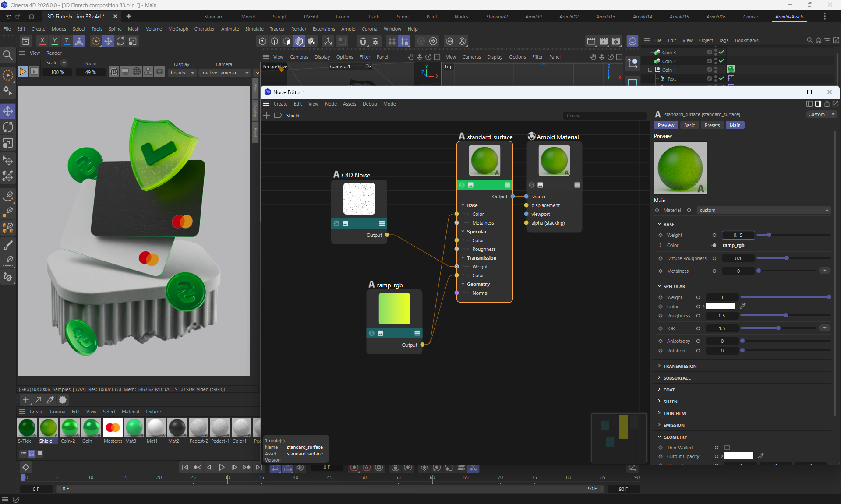Start the IPR render play button
The width and height of the screenshot is (841, 504).
pos(22,71)
